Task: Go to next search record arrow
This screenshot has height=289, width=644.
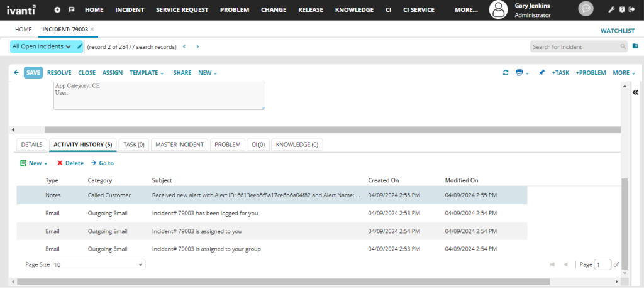Action: click(197, 46)
